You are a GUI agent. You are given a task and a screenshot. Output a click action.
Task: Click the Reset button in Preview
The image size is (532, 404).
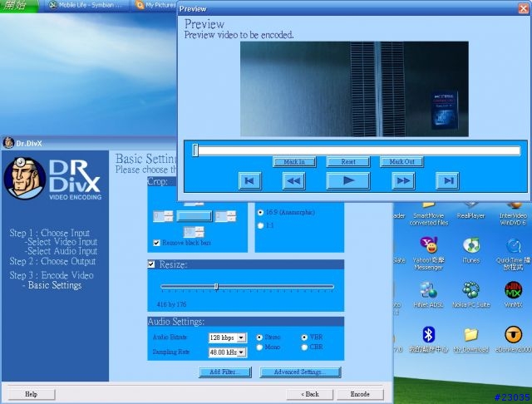tap(348, 162)
